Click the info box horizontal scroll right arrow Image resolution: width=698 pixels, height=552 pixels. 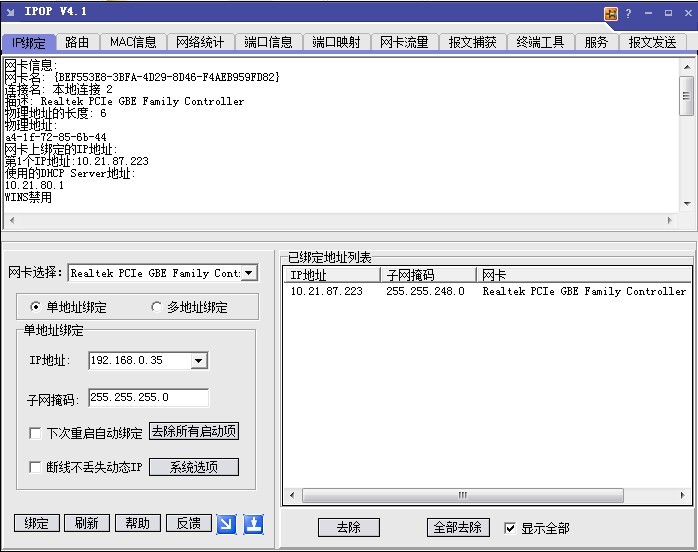pos(670,220)
